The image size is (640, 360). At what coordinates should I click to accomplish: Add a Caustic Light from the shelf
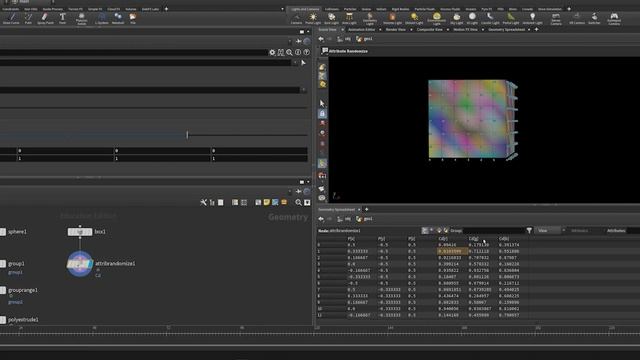pyautogui.click(x=490, y=19)
